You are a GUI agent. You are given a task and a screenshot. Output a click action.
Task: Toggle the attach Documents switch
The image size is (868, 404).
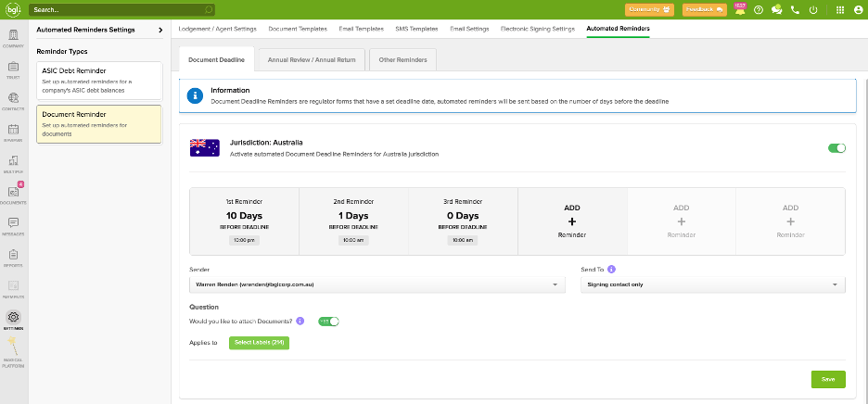click(328, 322)
